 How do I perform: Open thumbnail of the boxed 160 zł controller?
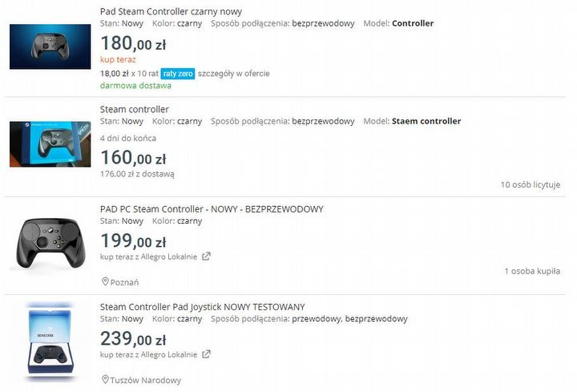(50, 143)
